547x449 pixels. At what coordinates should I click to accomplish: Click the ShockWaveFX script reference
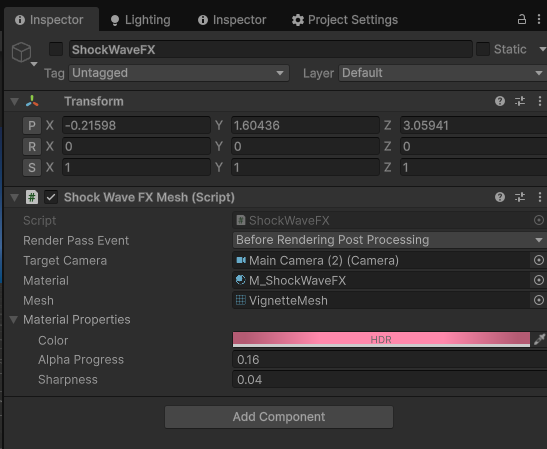381,220
